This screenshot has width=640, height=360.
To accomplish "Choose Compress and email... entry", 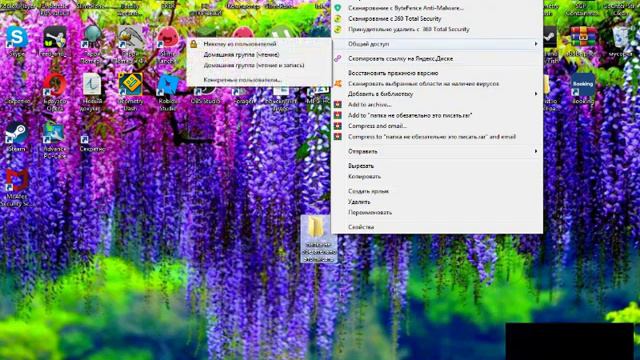I will coord(437,126).
